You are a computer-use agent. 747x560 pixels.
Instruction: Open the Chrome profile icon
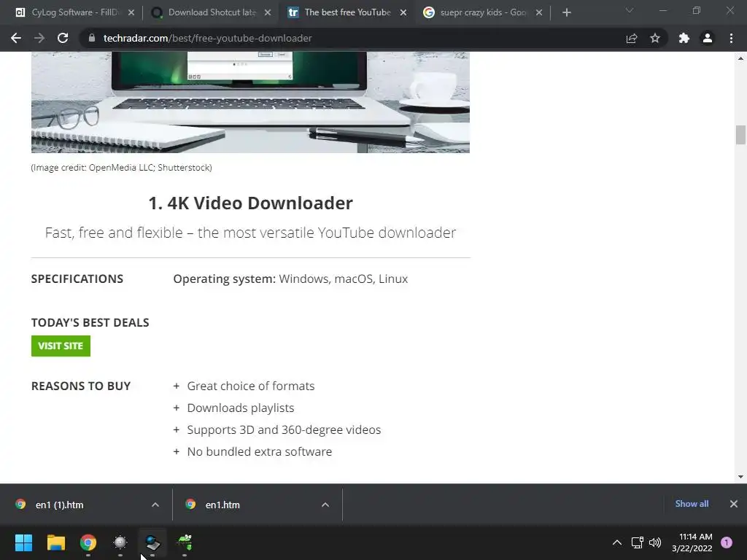point(708,38)
